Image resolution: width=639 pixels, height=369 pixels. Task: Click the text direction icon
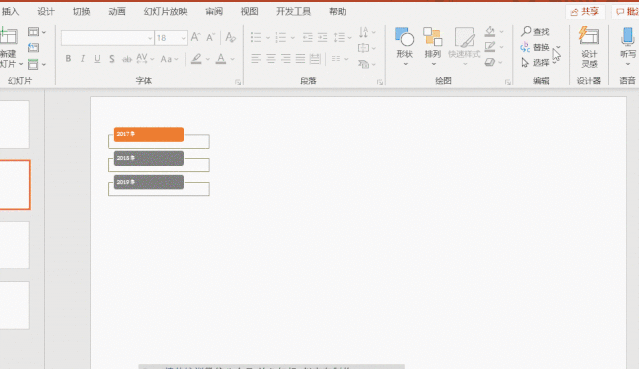(x=364, y=32)
